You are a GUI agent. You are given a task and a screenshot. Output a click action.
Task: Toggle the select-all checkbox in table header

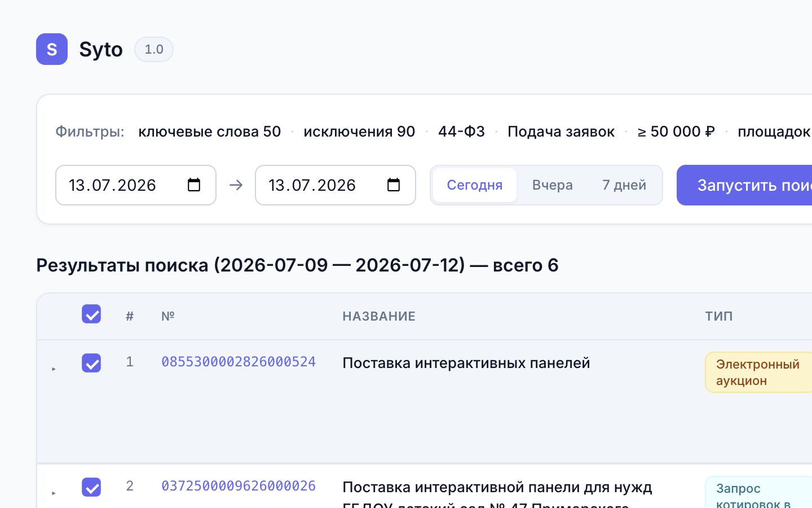91,314
